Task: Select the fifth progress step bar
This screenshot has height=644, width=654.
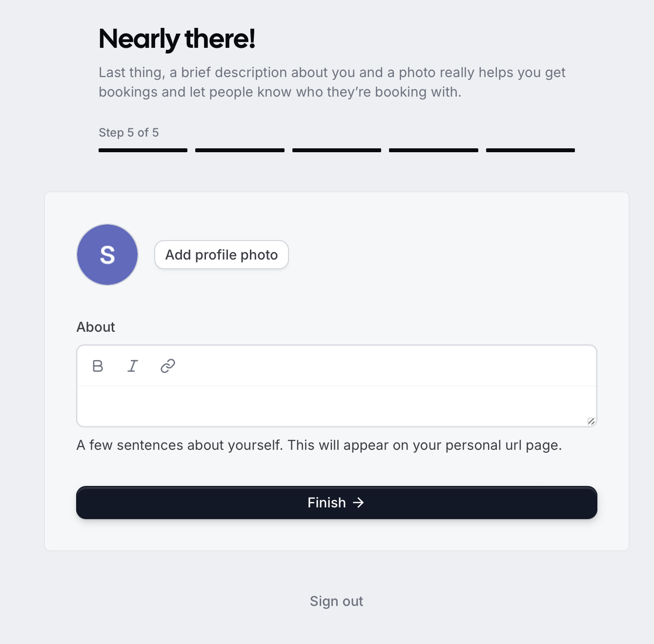Action: tap(531, 150)
